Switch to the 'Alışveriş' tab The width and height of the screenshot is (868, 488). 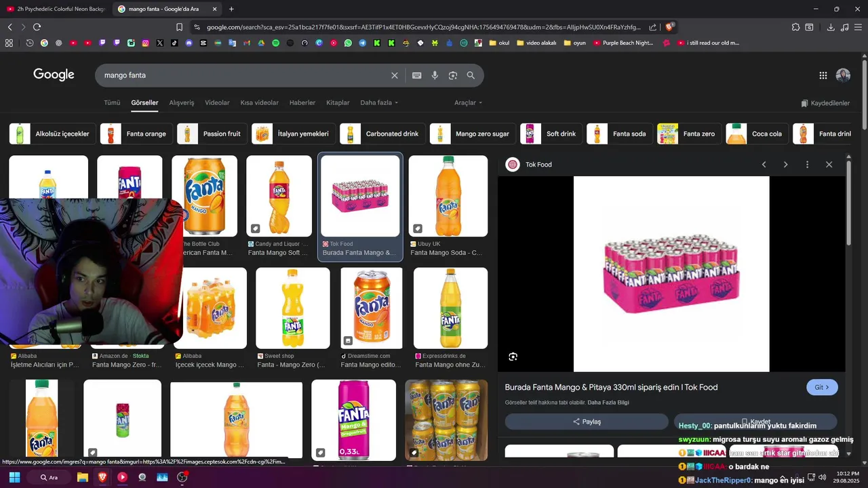coord(182,103)
